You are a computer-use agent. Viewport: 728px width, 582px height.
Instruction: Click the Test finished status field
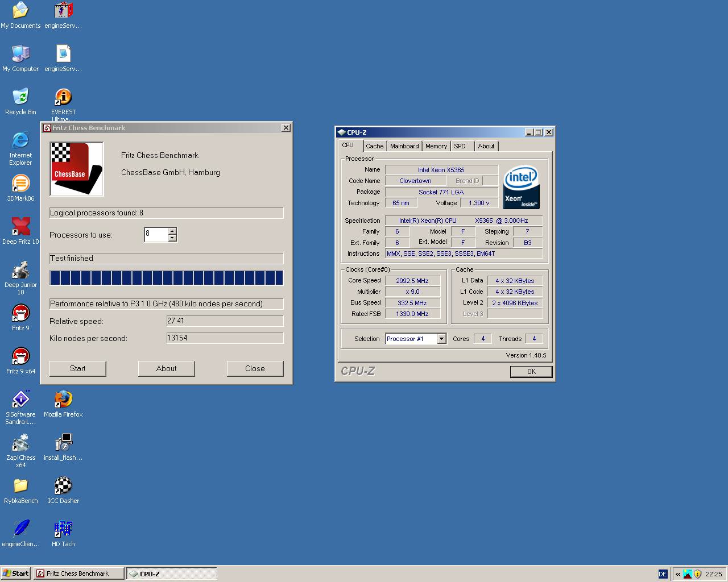click(167, 259)
